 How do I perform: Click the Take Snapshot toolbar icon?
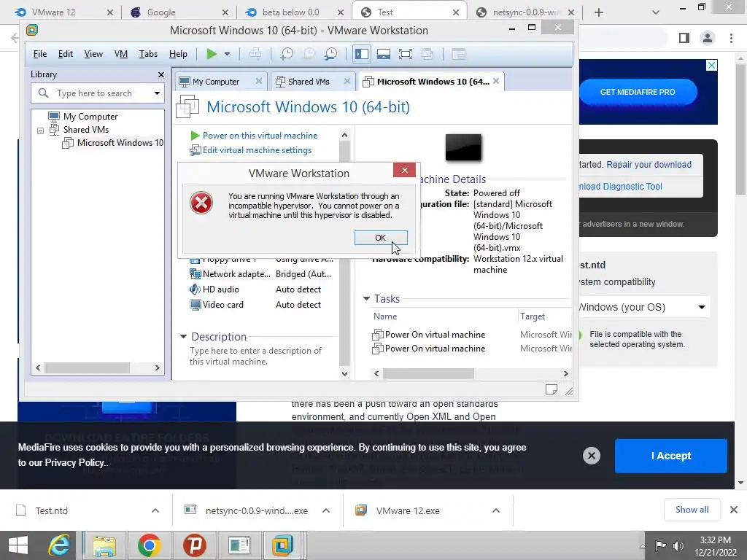pos(286,54)
